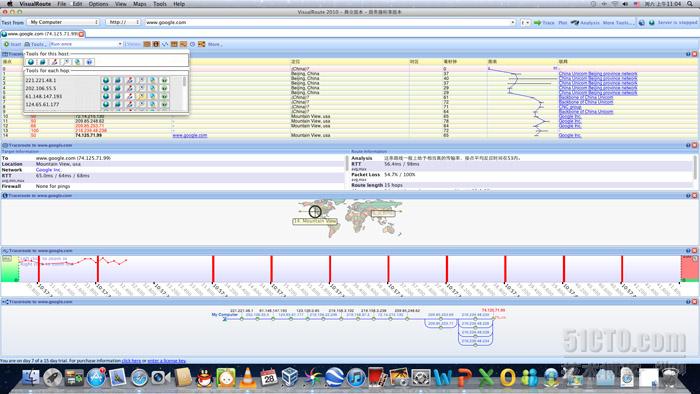Screen dimensions: 700x394
Task: Click the Analysis toolbar button
Action: point(585,22)
